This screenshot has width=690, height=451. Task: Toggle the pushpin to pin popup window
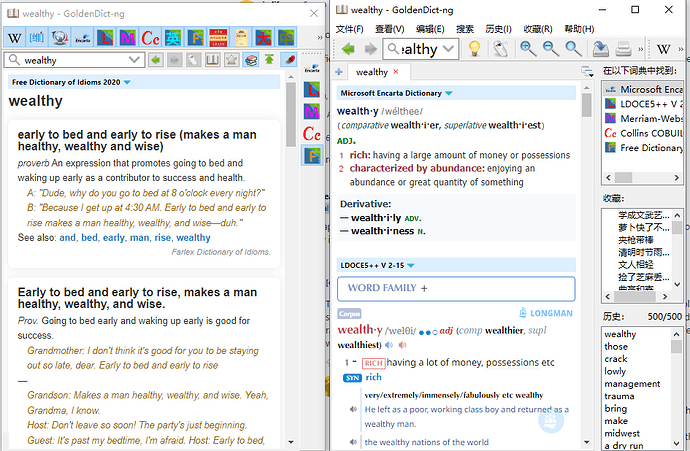[x=289, y=59]
